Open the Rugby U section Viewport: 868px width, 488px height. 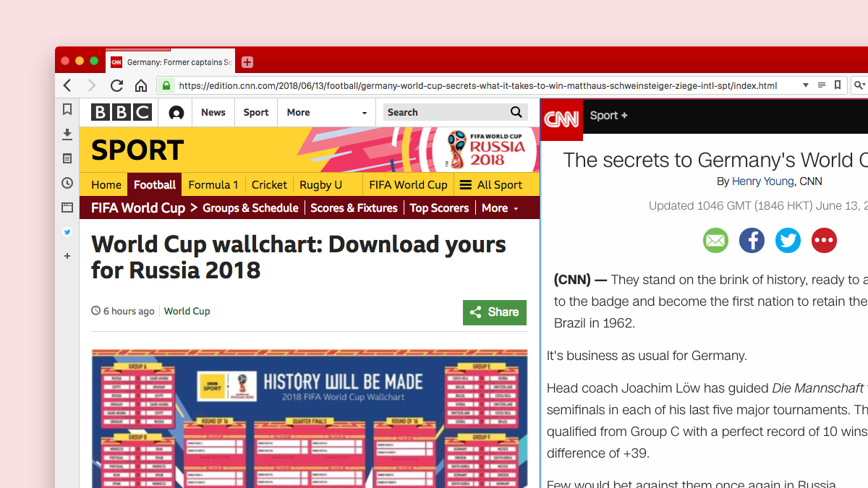(320, 185)
